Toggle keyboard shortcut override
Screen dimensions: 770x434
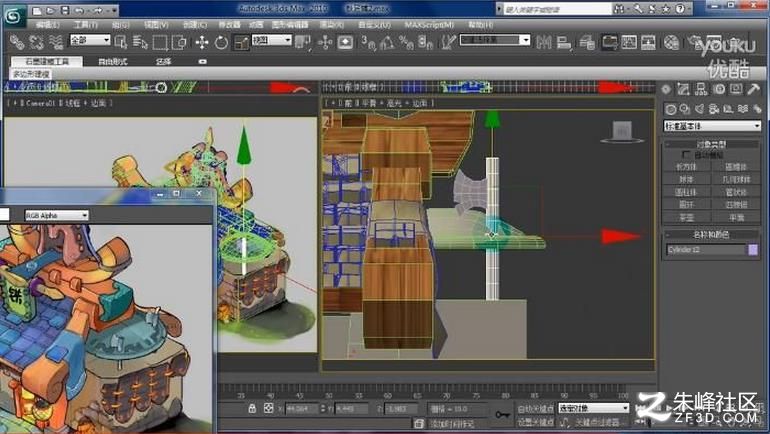[345, 43]
